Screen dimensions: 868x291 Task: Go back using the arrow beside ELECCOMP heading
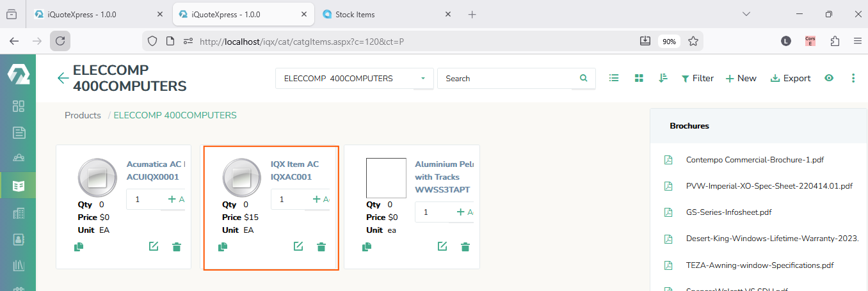(x=63, y=78)
